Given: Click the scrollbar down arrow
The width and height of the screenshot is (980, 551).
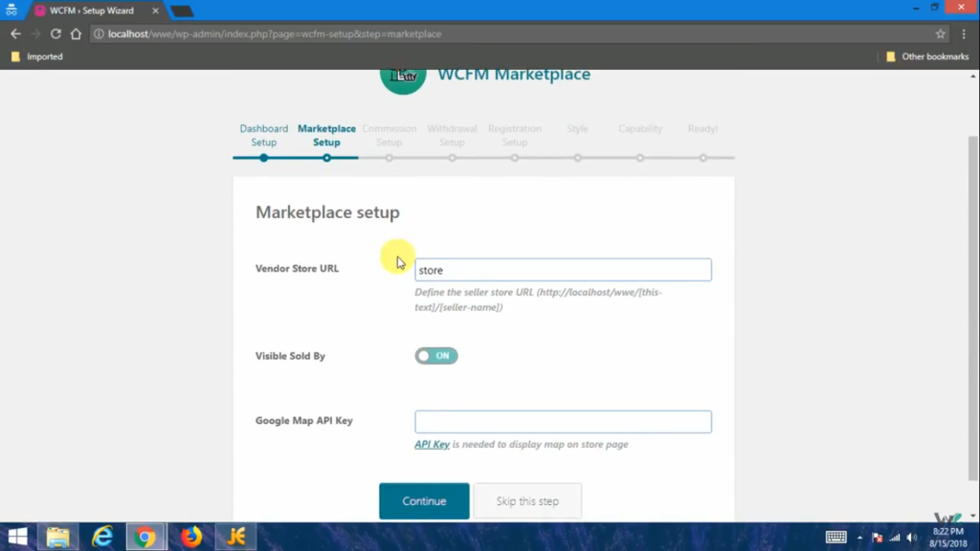Looking at the screenshot, I should [973, 516].
